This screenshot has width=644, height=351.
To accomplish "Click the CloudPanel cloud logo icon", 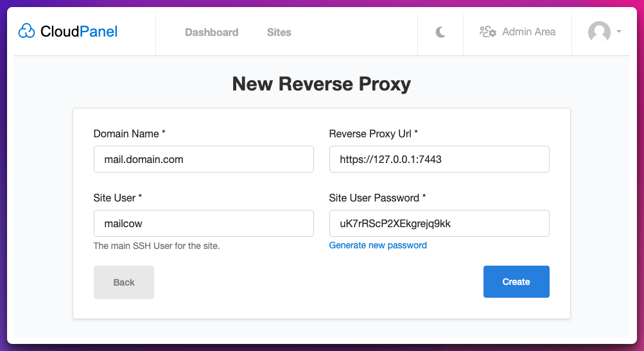I will [x=27, y=31].
